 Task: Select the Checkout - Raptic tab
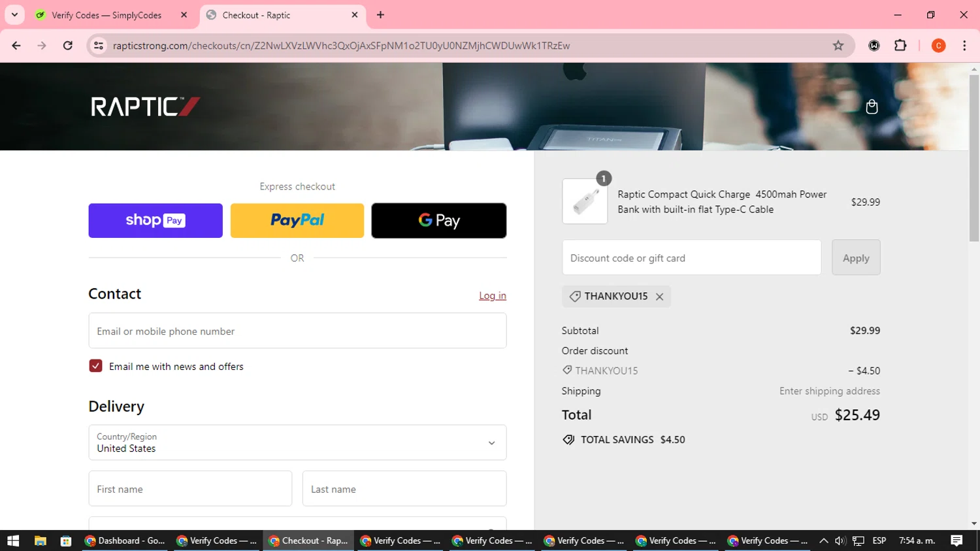click(x=282, y=15)
